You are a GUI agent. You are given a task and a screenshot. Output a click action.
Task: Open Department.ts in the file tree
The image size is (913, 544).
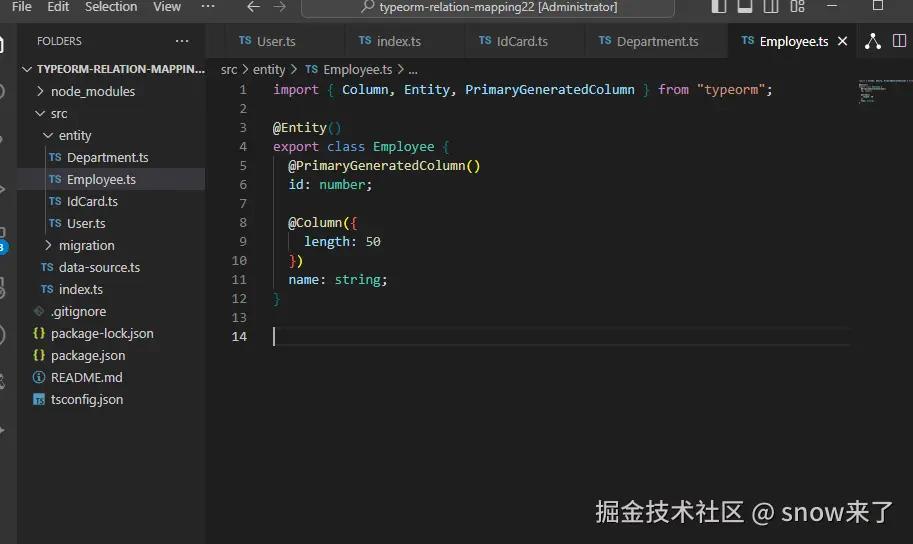click(x=111, y=158)
